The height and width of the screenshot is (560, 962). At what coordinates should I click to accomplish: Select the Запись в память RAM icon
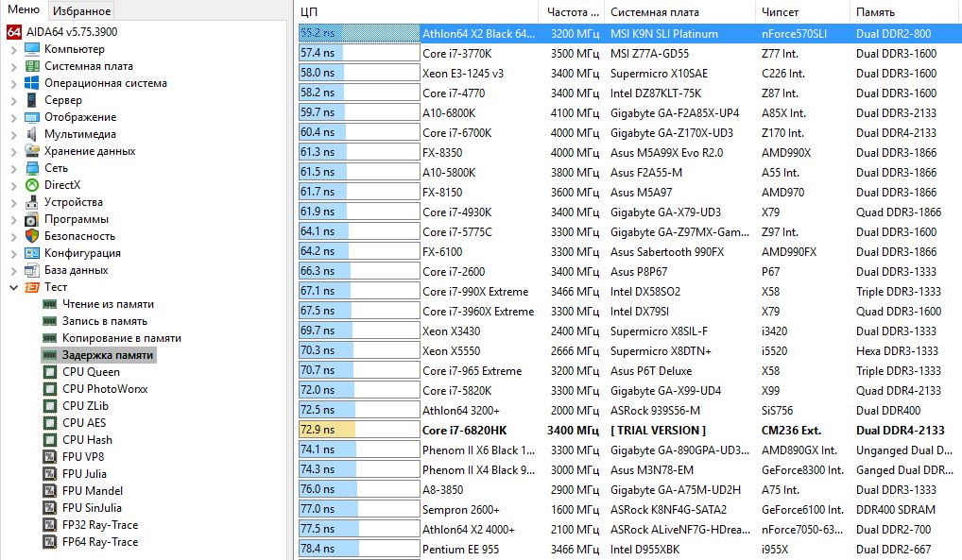(x=50, y=321)
